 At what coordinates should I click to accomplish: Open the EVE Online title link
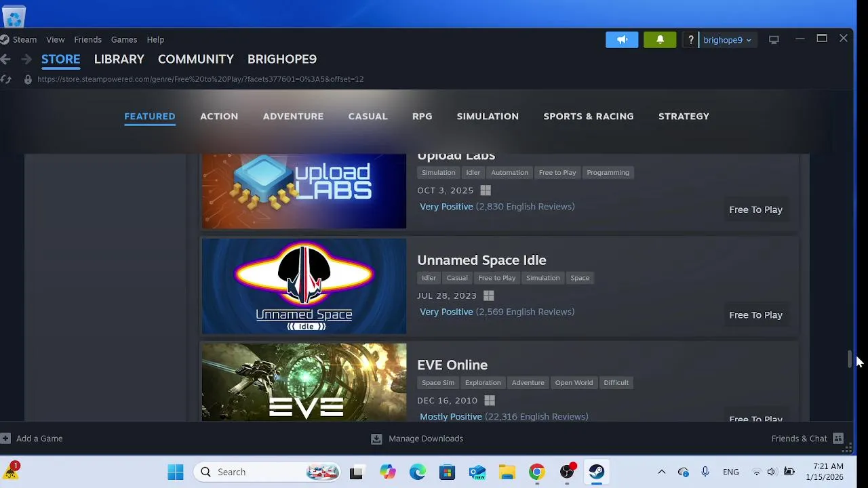pos(452,365)
